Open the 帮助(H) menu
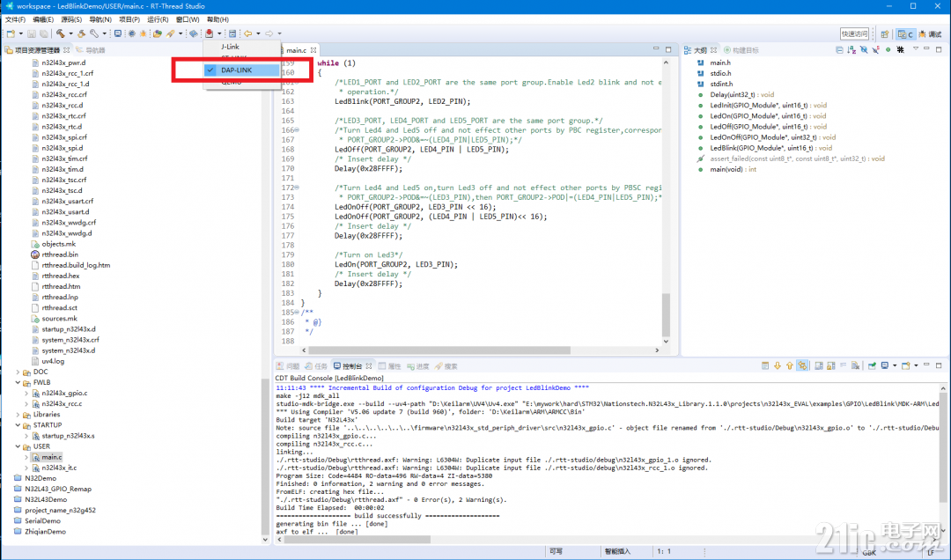The width and height of the screenshot is (951, 560). click(217, 19)
